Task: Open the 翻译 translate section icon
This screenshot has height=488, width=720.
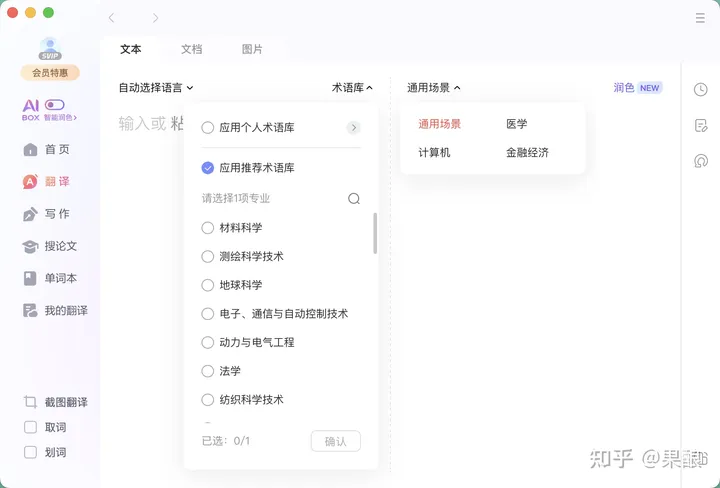Action: (x=30, y=182)
